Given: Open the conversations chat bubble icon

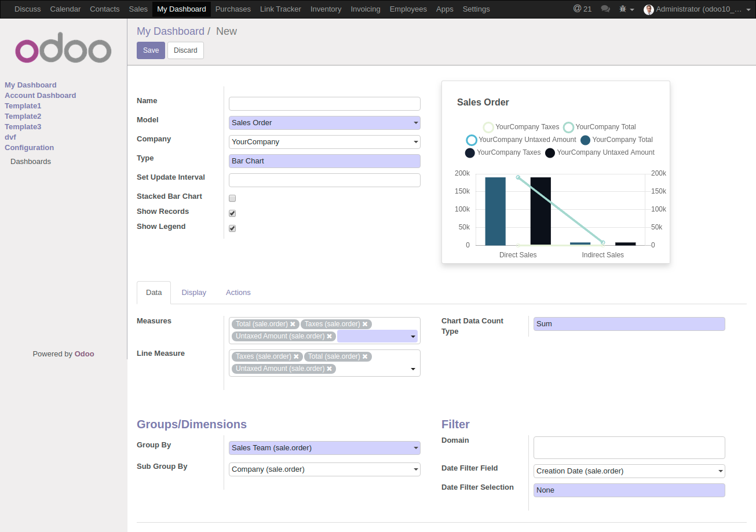Looking at the screenshot, I should pos(605,9).
